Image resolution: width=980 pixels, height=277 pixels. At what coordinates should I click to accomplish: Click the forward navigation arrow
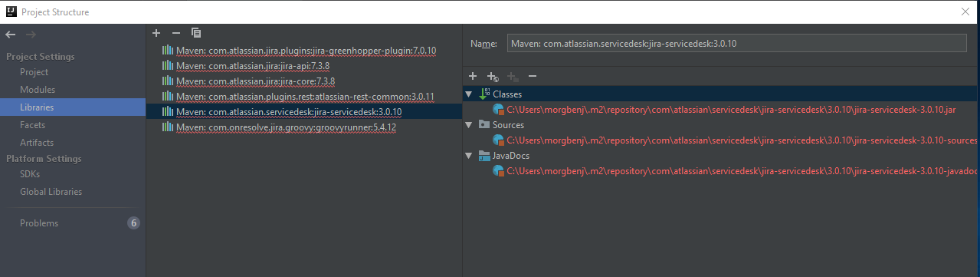[x=31, y=35]
